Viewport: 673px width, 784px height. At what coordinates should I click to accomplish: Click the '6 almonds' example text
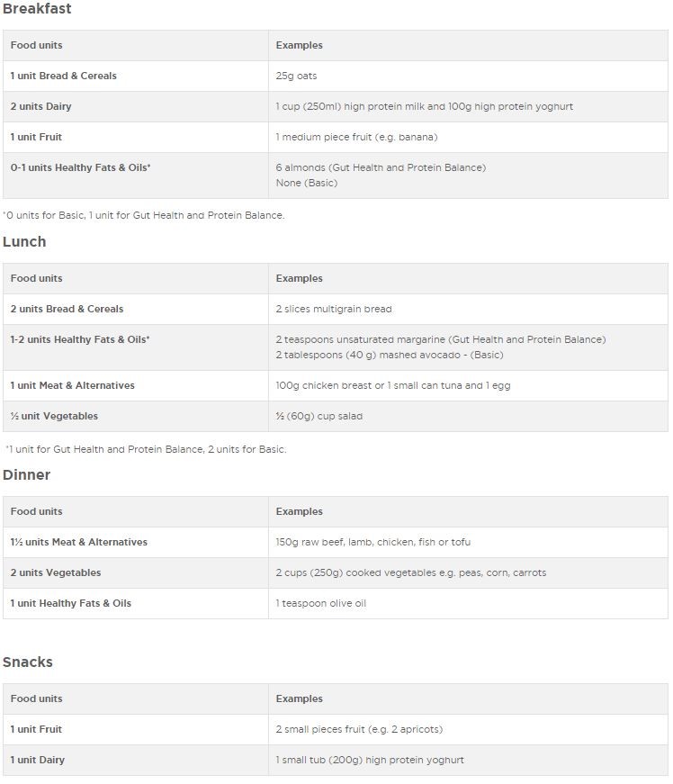tap(380, 167)
